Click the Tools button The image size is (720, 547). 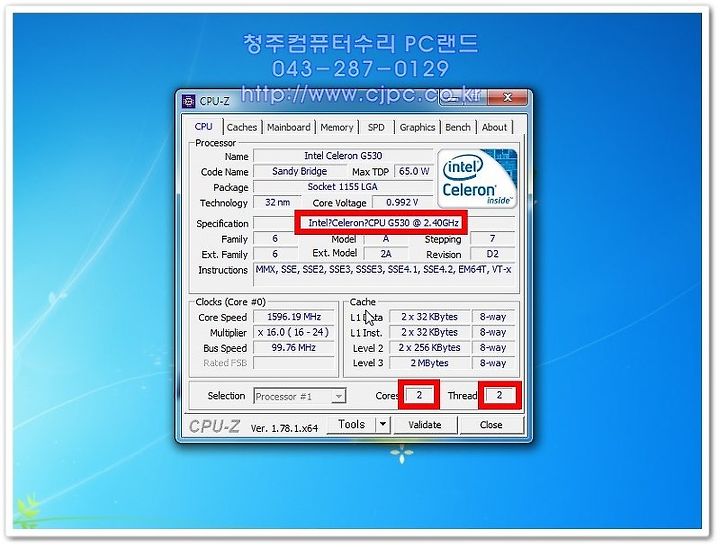coord(351,425)
